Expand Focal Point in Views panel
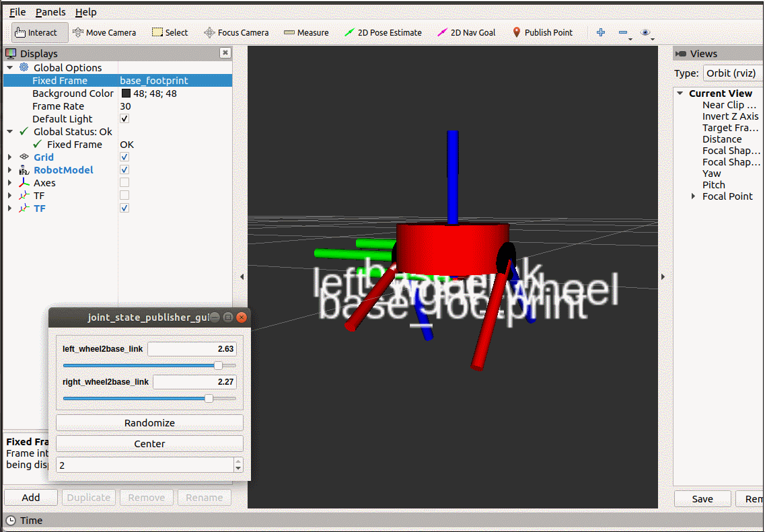 [x=693, y=196]
